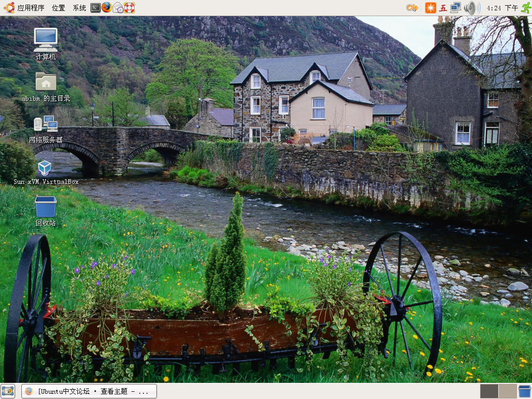Click the show desktop button in bottom panel
The width and height of the screenshot is (532, 399).
click(x=7, y=391)
